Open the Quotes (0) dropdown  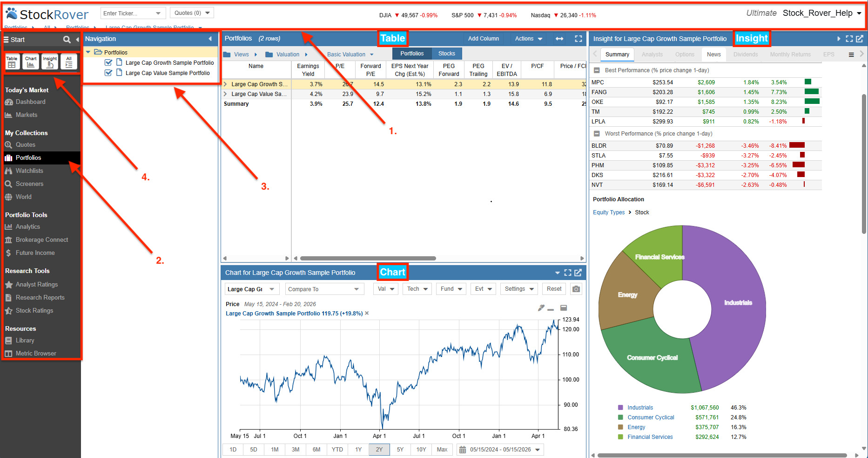[192, 13]
